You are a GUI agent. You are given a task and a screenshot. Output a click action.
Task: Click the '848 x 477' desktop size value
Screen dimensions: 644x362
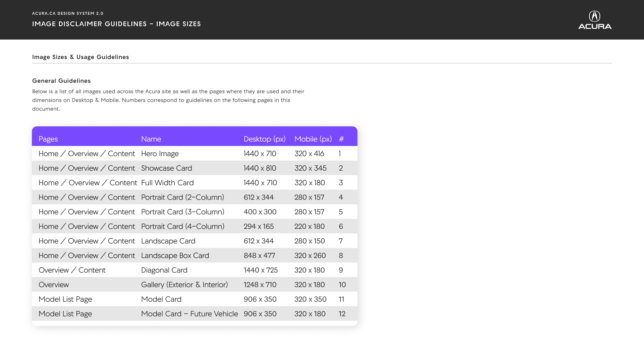click(x=259, y=256)
